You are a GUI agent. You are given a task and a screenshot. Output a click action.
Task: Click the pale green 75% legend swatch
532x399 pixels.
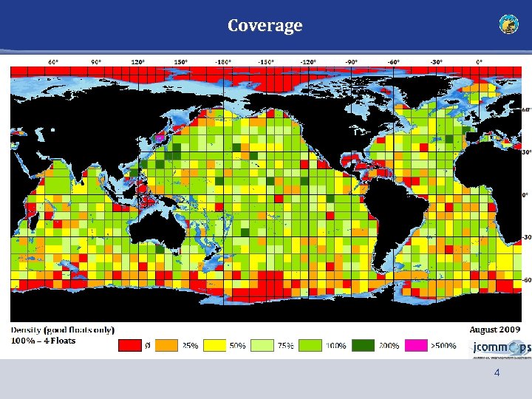[262, 345]
